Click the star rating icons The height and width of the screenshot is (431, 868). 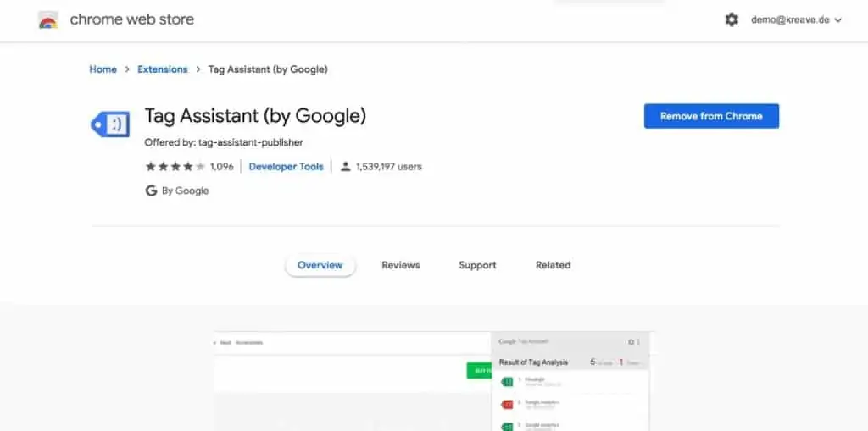175,167
